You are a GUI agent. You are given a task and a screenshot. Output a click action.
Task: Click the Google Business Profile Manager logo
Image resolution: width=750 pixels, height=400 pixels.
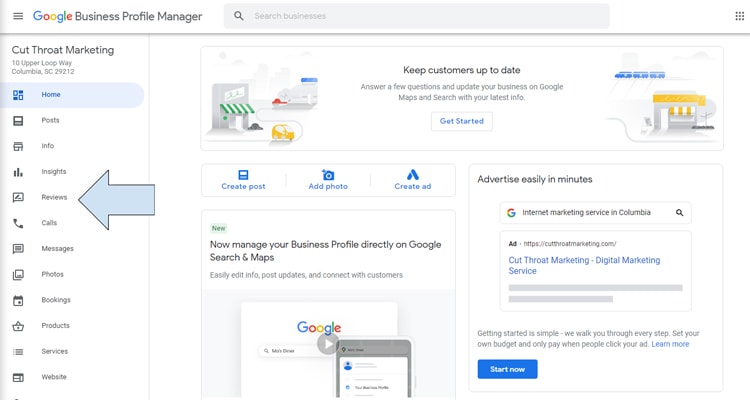117,16
